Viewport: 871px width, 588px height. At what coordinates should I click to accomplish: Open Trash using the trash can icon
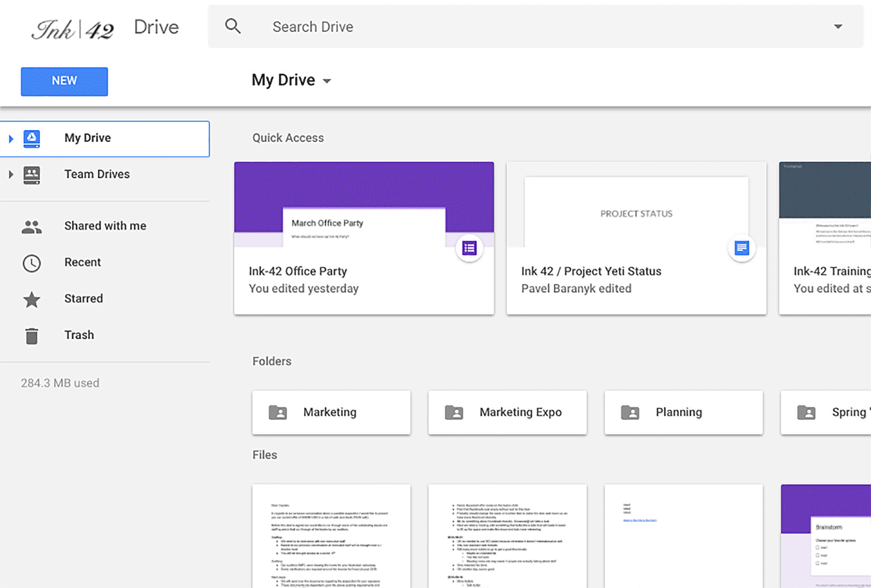point(31,335)
